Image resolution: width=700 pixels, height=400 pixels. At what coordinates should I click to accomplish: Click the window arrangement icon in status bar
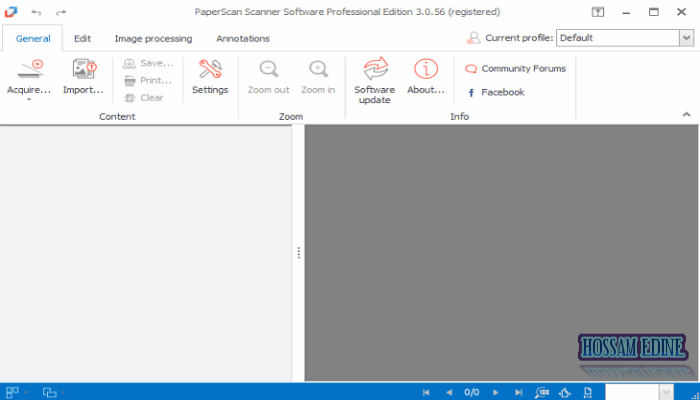[x=50, y=393]
